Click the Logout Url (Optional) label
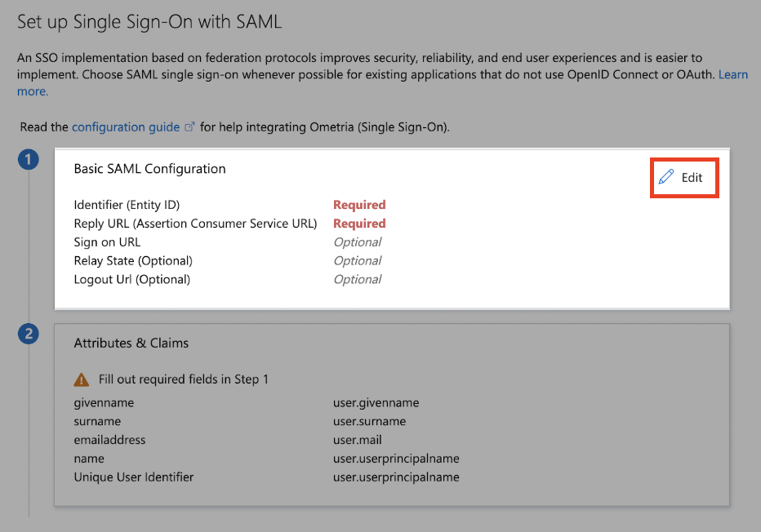The height and width of the screenshot is (532, 761). [132, 279]
